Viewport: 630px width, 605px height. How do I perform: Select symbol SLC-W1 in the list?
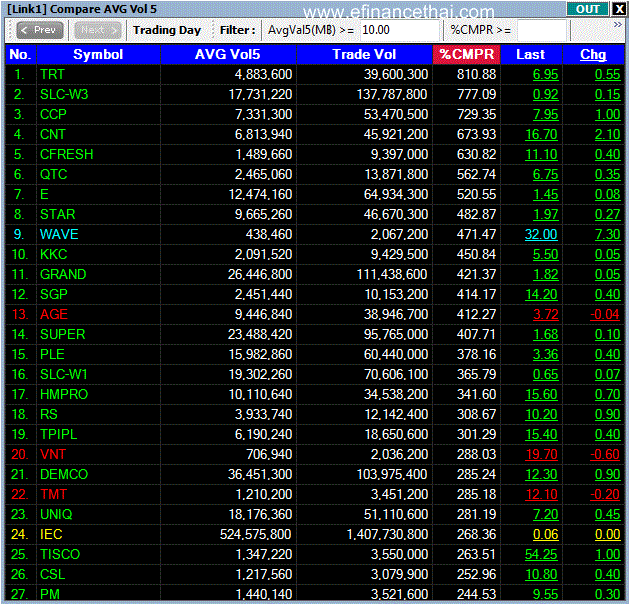[63, 374]
